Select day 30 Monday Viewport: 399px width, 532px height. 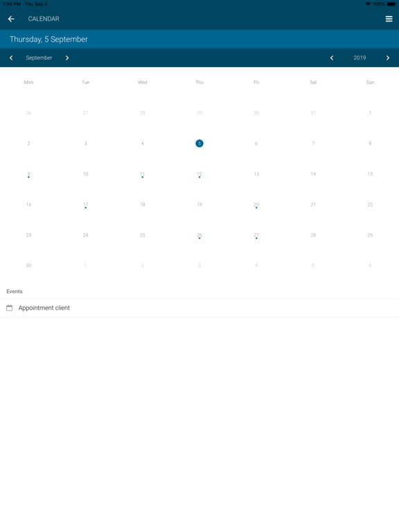[x=28, y=266]
